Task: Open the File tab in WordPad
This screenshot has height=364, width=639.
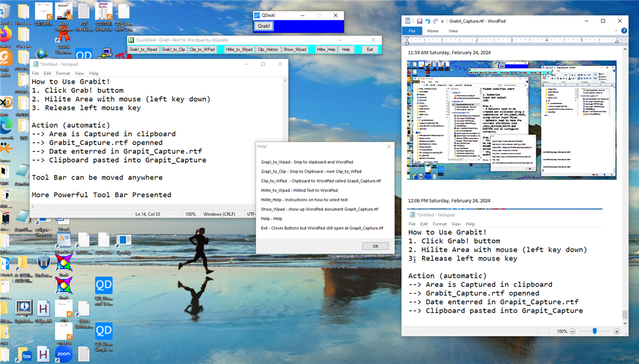Action: 412,31
